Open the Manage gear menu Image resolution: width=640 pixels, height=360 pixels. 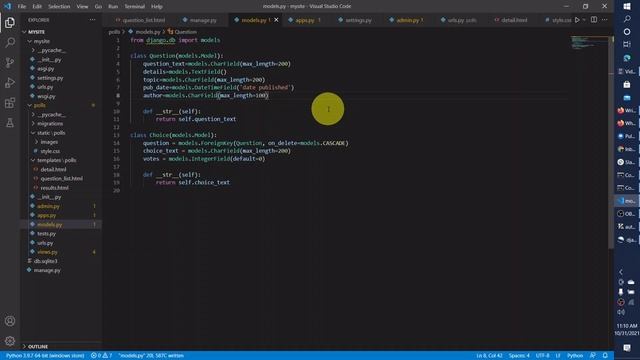(10, 341)
